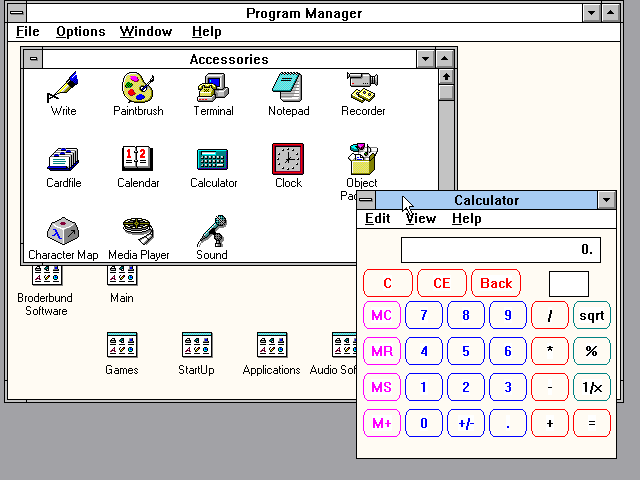
Task: Open Calculator View menu
Action: (x=421, y=218)
